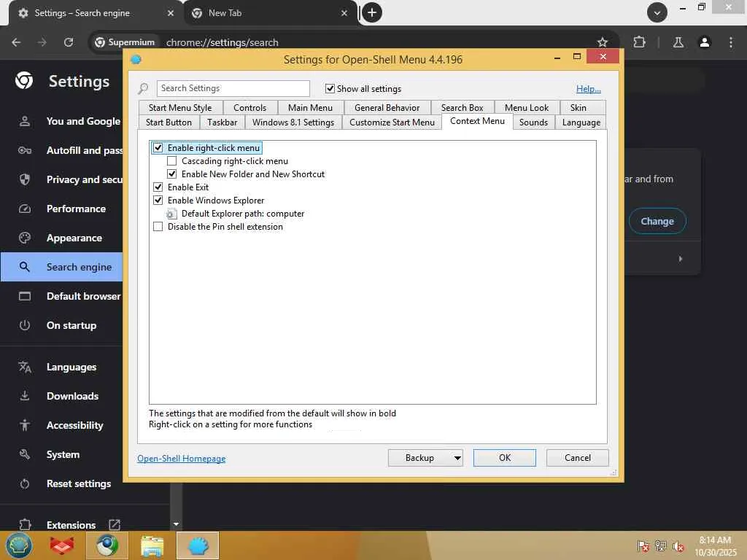Screen dimensions: 747x560
Task: Bookmark page with the star icon
Action: point(602,42)
